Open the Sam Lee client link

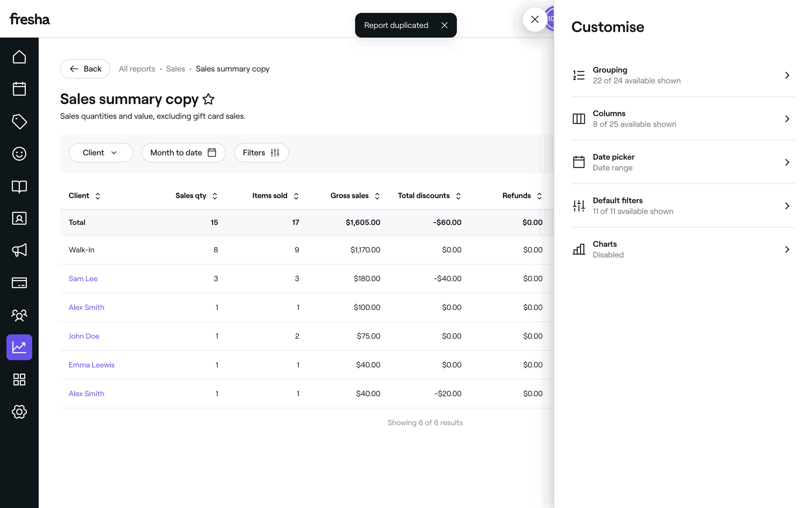point(83,279)
